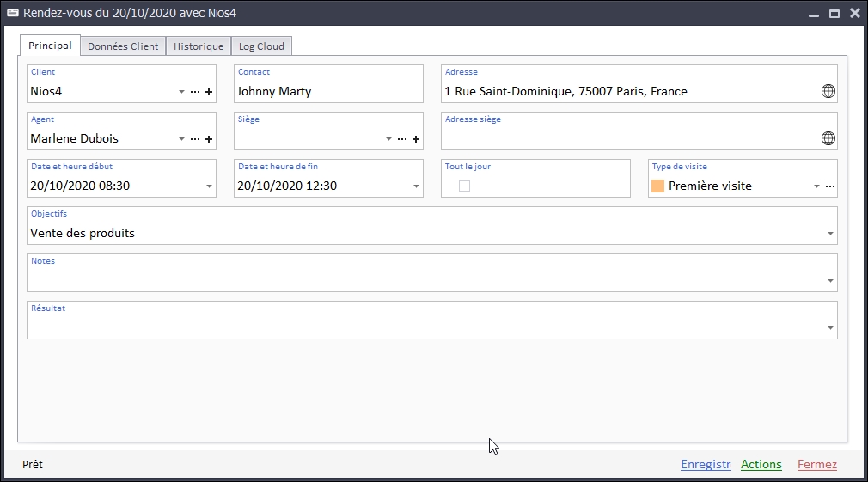
Task: Open ellipsis icon for Type de visite
Action: point(830,186)
